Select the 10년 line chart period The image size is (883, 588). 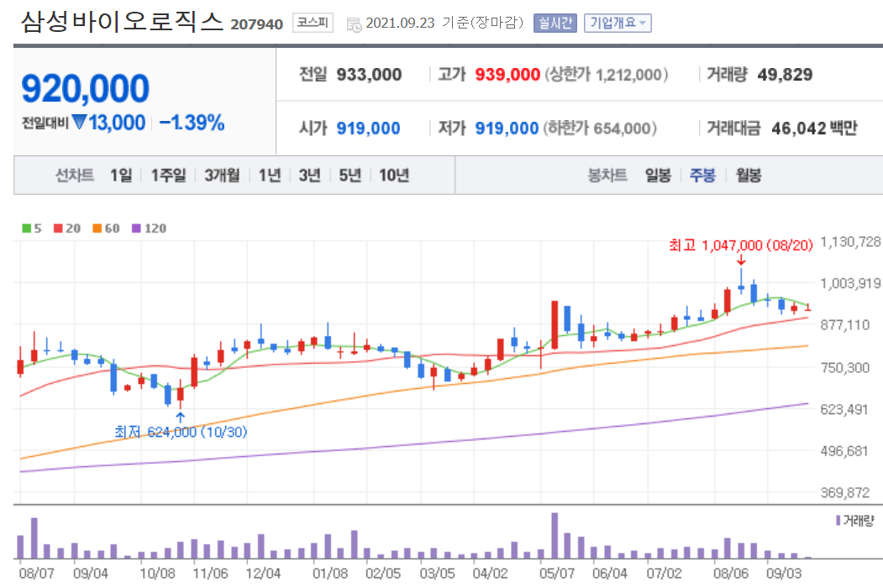pos(394,176)
